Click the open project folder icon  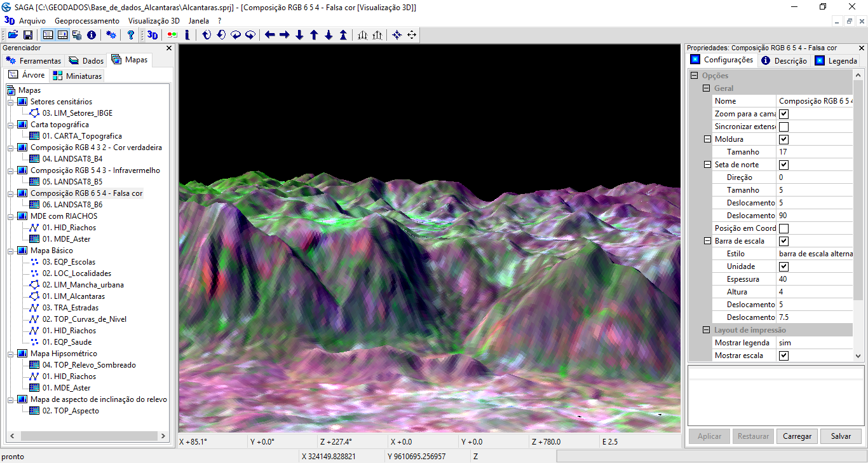tap(13, 35)
